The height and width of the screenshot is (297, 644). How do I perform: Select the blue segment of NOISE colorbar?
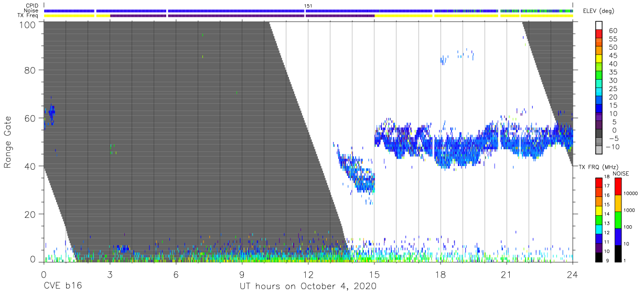[x=618, y=237]
